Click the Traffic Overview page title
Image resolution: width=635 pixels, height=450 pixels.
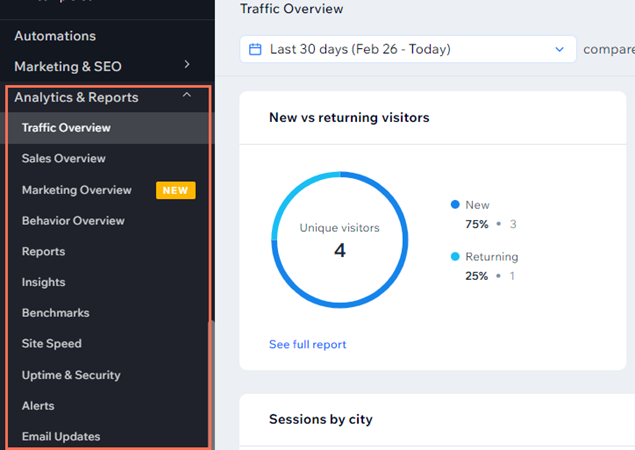[x=292, y=9]
